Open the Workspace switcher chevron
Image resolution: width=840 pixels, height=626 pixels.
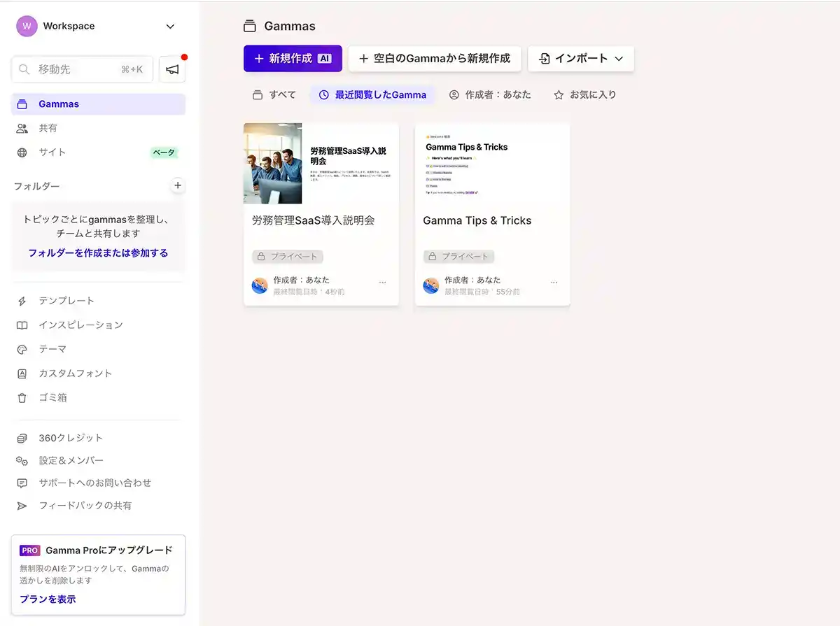click(x=170, y=27)
